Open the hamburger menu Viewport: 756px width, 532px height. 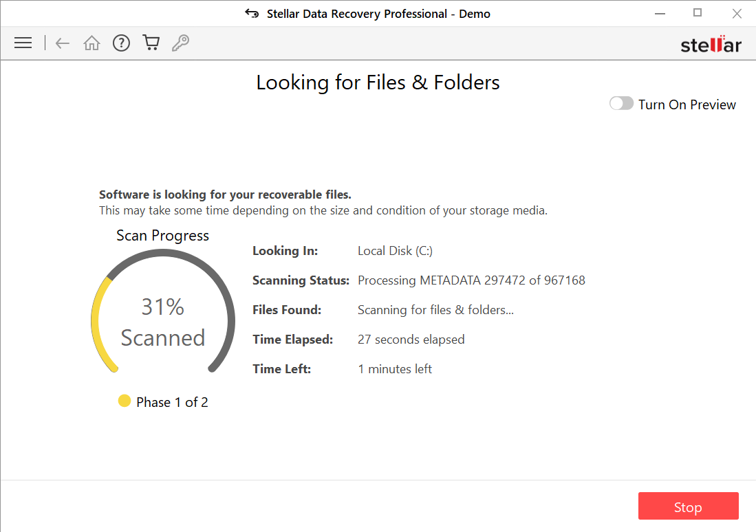[23, 43]
